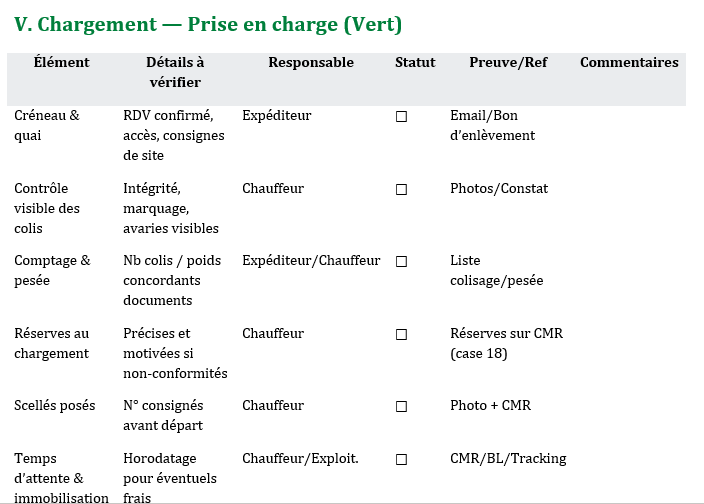Screen dimensions: 704x504
Task: Click the 'Email/Bon d'enlèvement' cell
Action: tap(492, 125)
